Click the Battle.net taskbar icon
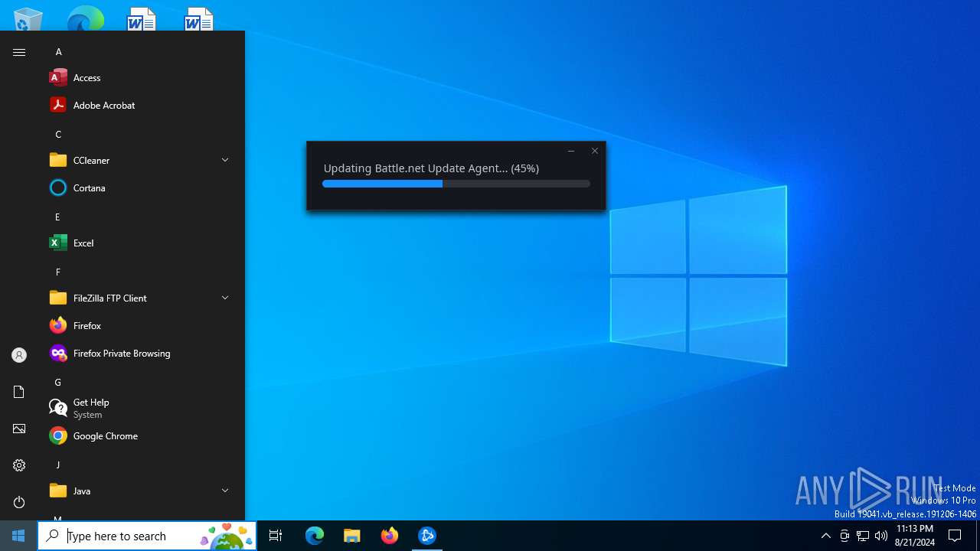980x551 pixels. pos(427,536)
